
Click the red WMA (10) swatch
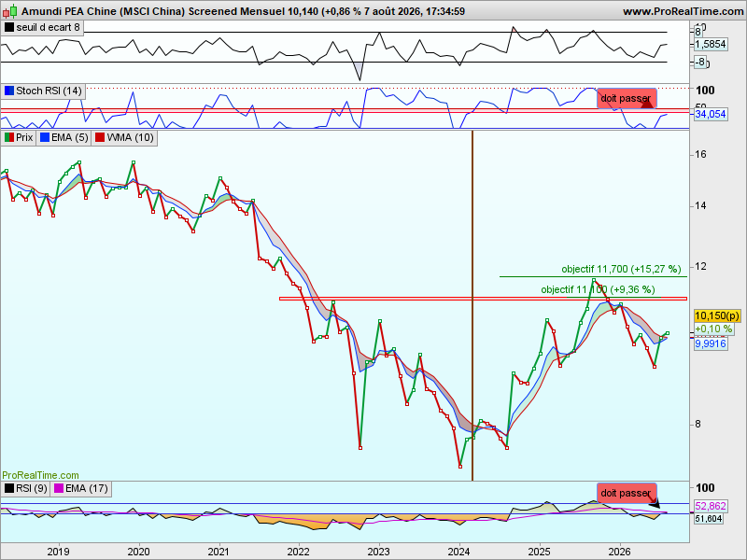[x=100, y=137]
